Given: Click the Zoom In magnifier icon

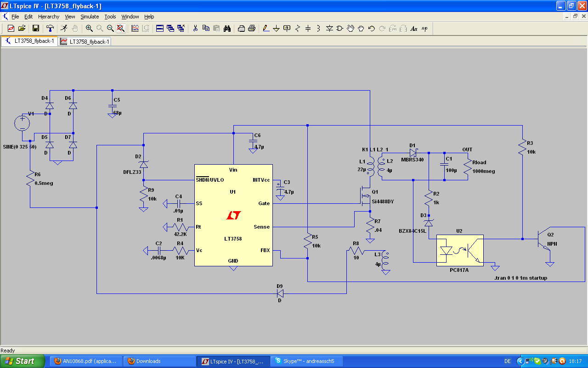Looking at the screenshot, I should [89, 28].
